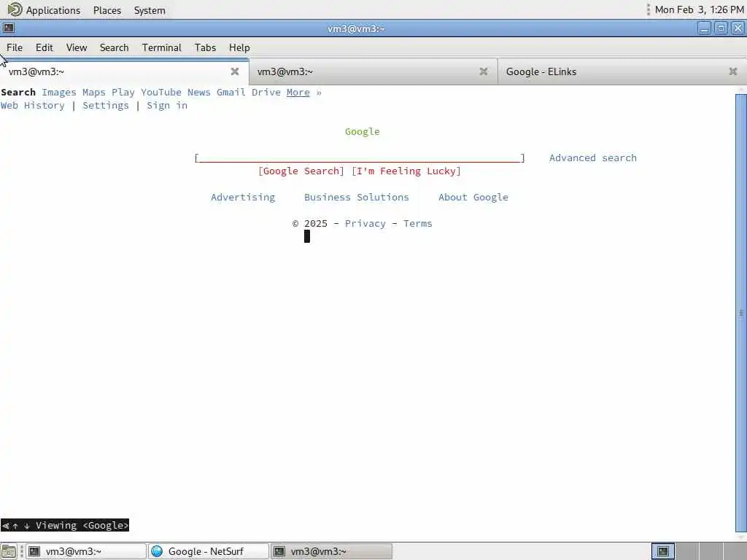Follow the News link

click(x=198, y=93)
